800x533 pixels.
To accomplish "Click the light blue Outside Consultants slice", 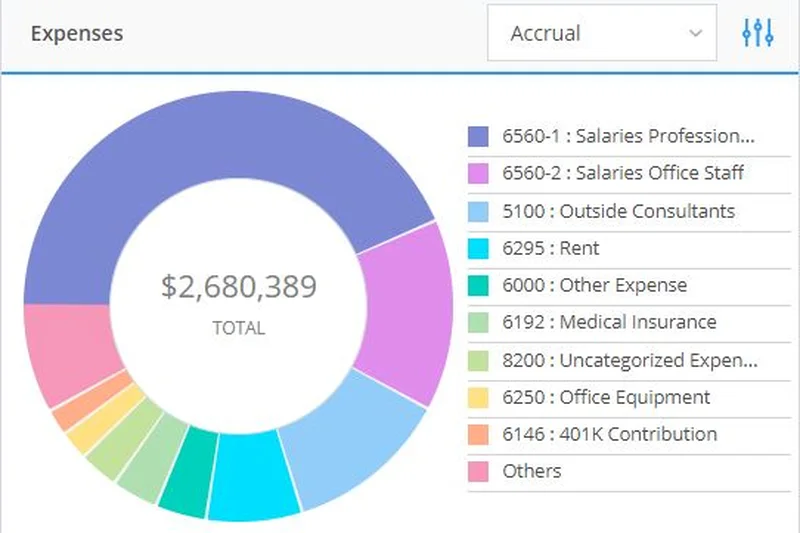I will 350,440.
